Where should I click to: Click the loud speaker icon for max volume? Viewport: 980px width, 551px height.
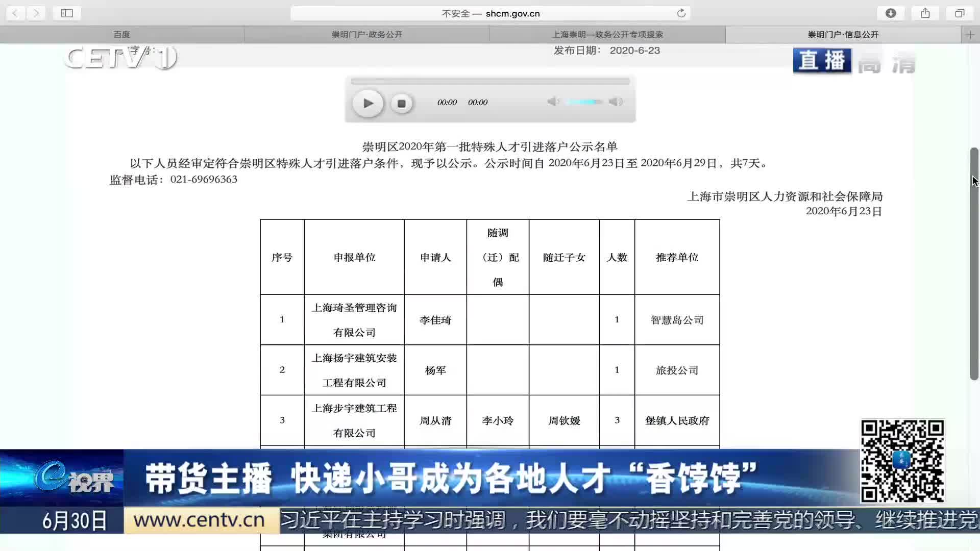(x=616, y=102)
